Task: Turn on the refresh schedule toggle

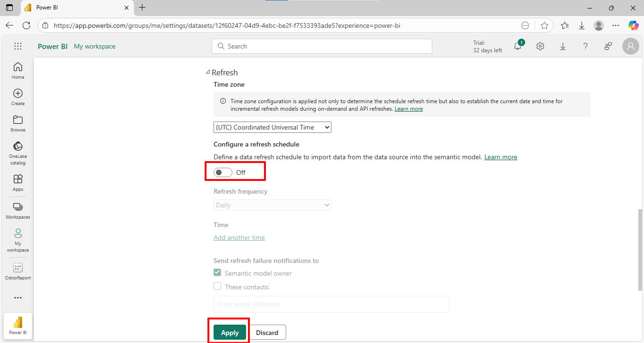Action: tap(223, 172)
